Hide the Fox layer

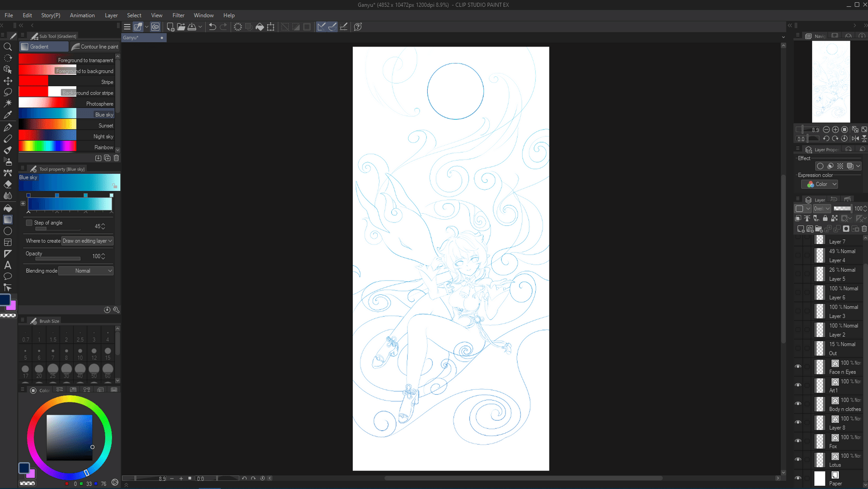(x=798, y=441)
